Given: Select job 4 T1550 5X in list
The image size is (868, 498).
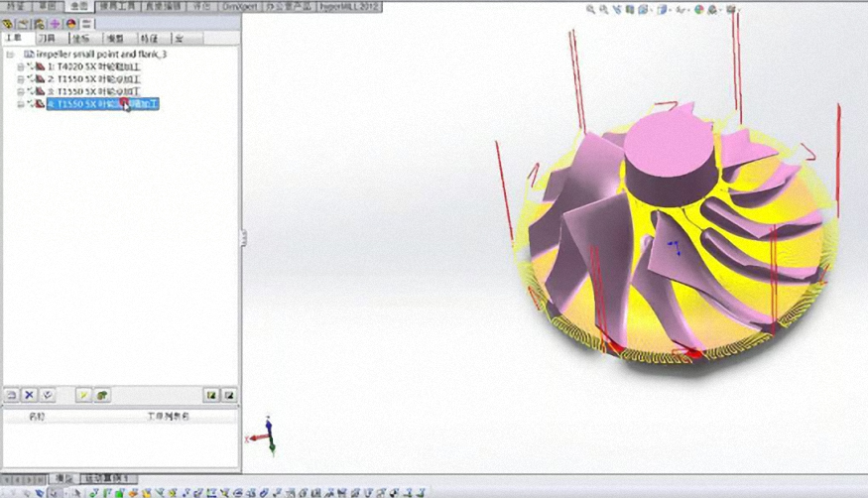Looking at the screenshot, I should pyautogui.click(x=103, y=104).
